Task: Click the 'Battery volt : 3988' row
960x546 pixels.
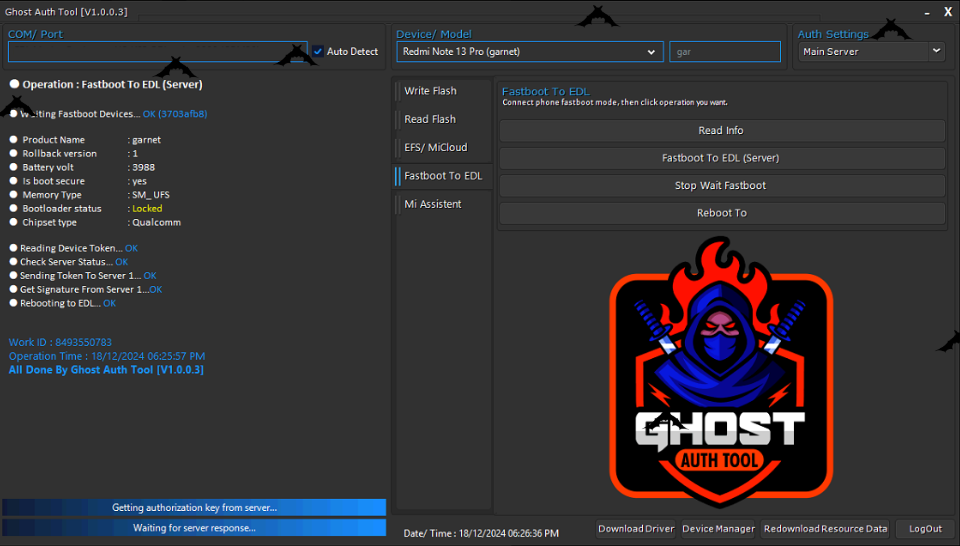Action: (83, 167)
